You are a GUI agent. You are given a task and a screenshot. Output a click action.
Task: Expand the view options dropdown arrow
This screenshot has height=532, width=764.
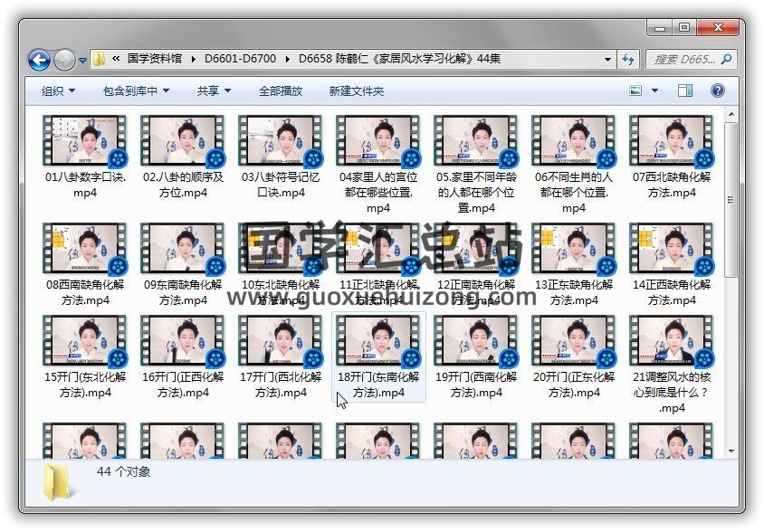pos(654,90)
